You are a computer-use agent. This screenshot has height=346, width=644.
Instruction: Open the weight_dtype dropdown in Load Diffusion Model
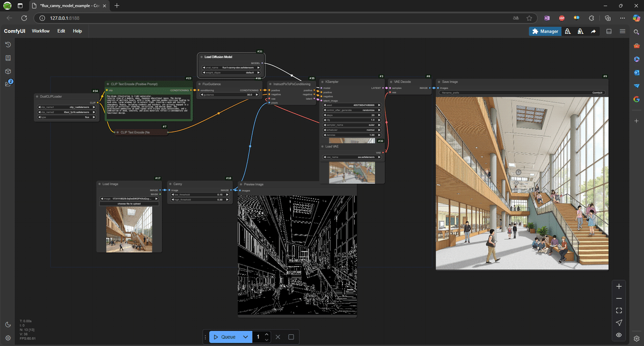(x=231, y=71)
